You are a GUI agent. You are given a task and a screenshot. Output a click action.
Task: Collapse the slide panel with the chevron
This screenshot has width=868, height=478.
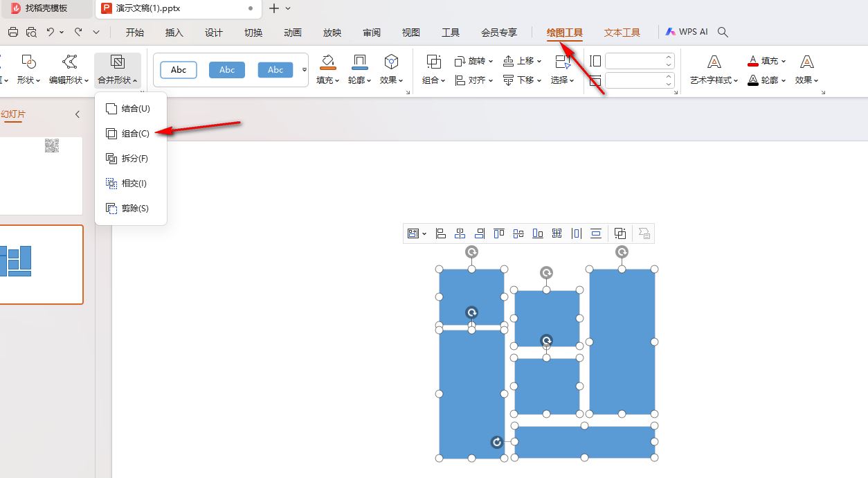point(78,114)
